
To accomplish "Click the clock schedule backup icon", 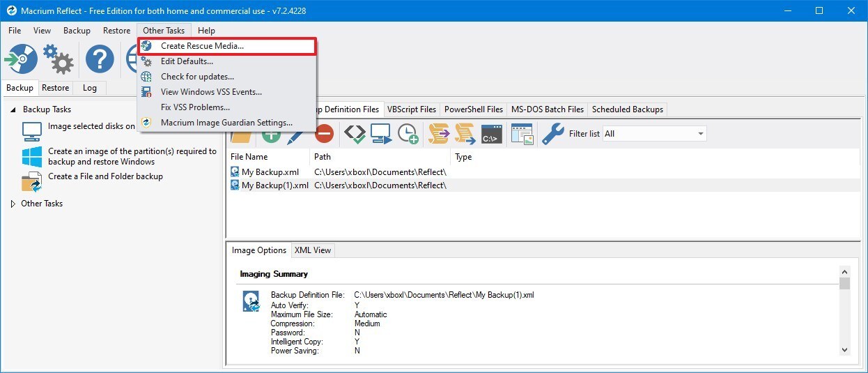I will point(408,134).
